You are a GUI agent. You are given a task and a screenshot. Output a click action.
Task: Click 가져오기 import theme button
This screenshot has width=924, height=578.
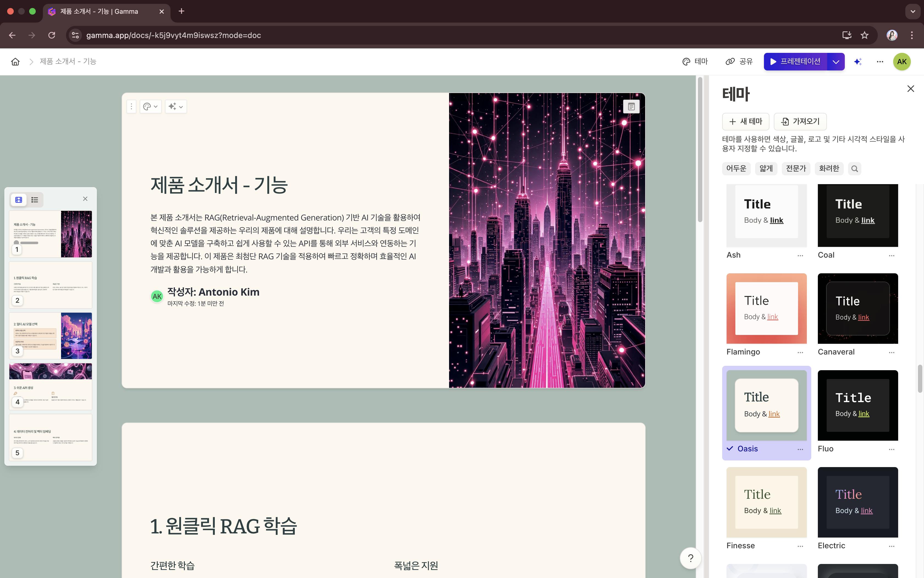pos(800,122)
